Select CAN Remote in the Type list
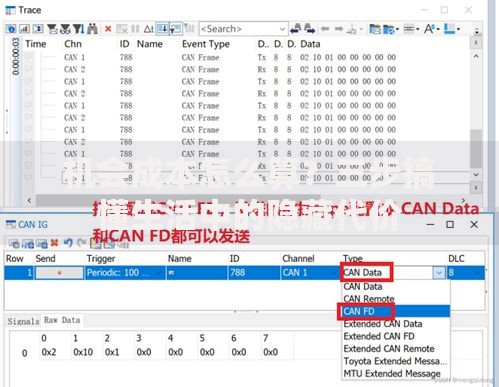Viewport: 499px width, 387px height. coord(396,299)
